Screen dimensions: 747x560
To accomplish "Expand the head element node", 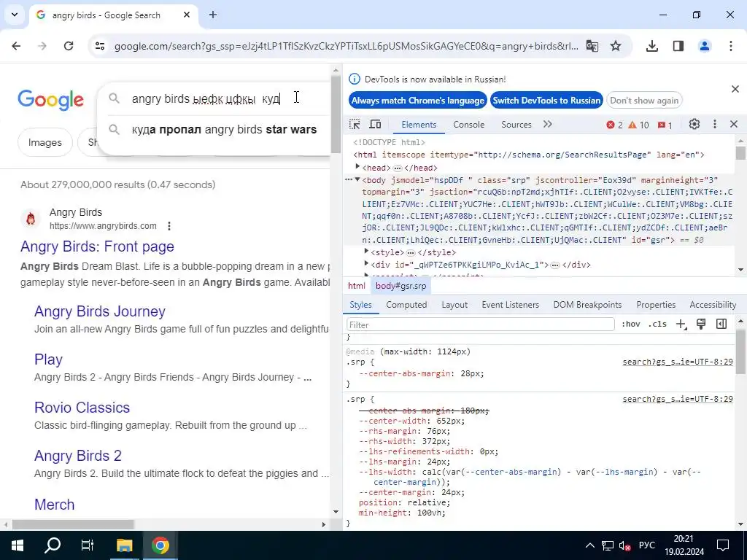I will [357, 167].
